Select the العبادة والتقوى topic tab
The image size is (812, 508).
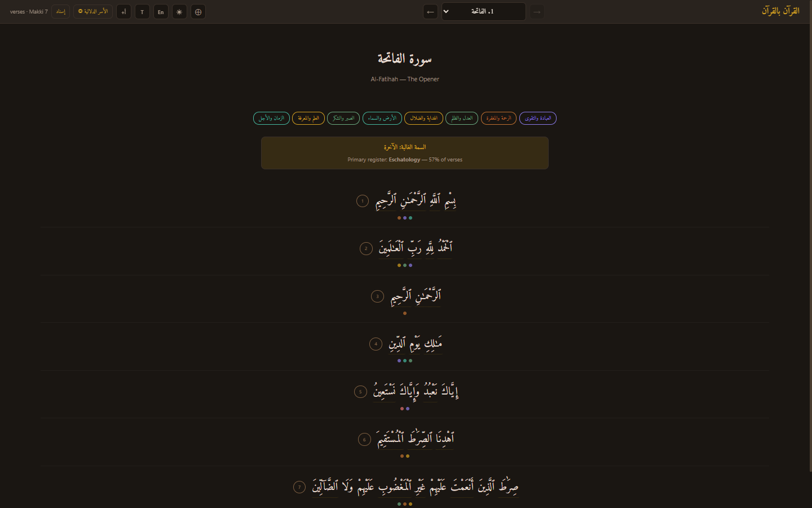click(x=538, y=118)
